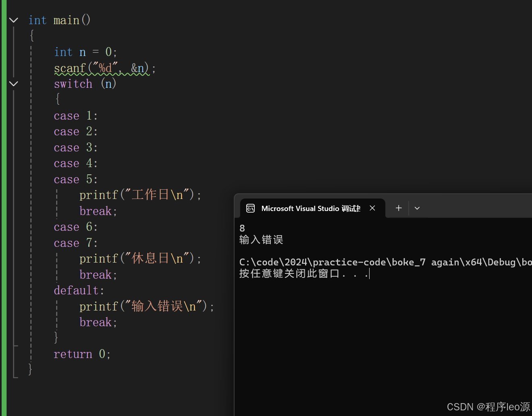The width and height of the screenshot is (532, 416).
Task: Close the Microsoft Visual Studio debug tab
Action: click(372, 208)
